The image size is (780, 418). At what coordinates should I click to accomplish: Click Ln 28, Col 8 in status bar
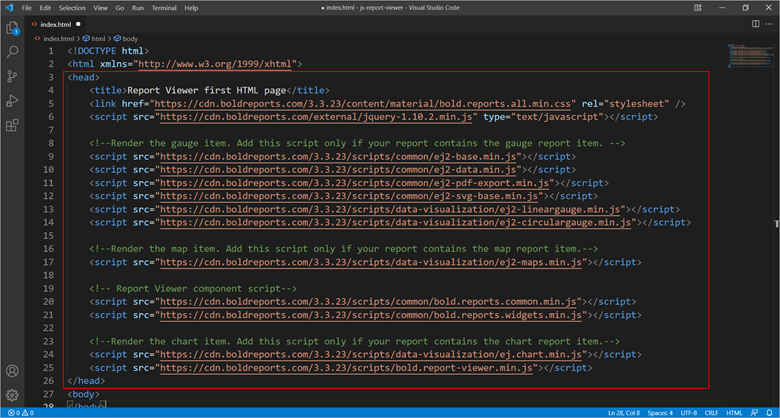coord(625,413)
